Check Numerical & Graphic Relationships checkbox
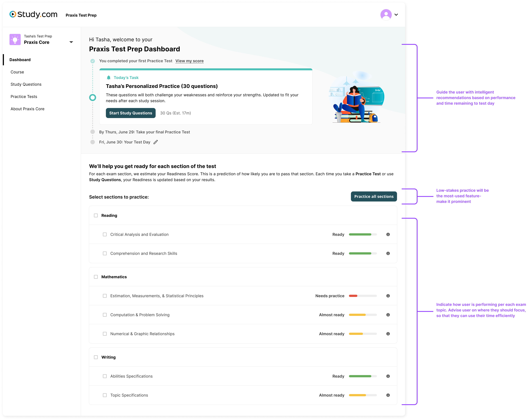This screenshot has width=530, height=420. pos(105,333)
